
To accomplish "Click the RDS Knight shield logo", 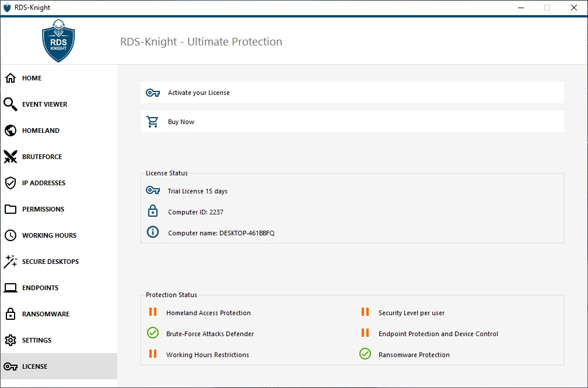I will [x=58, y=40].
